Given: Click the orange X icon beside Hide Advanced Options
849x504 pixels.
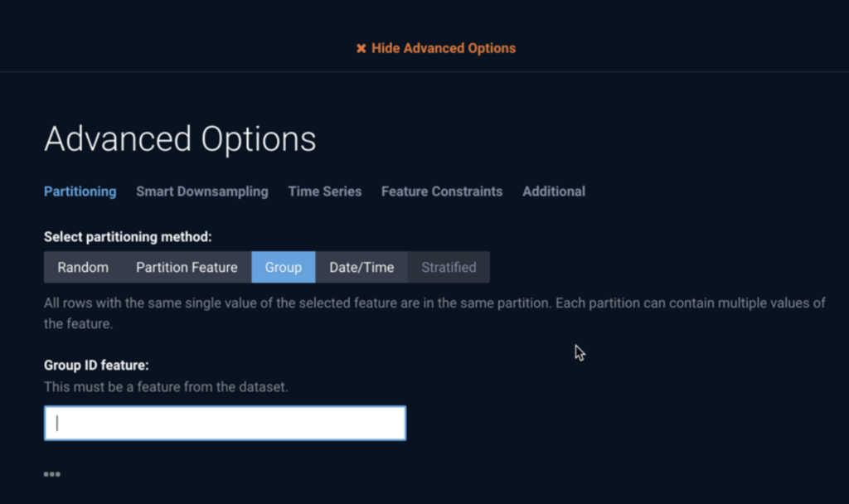Looking at the screenshot, I should click(x=361, y=49).
